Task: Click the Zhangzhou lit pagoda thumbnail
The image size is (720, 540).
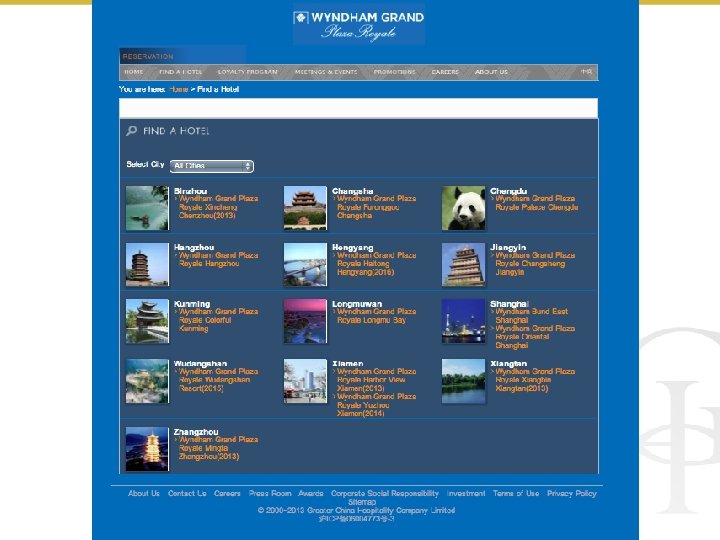Action: pyautogui.click(x=147, y=449)
